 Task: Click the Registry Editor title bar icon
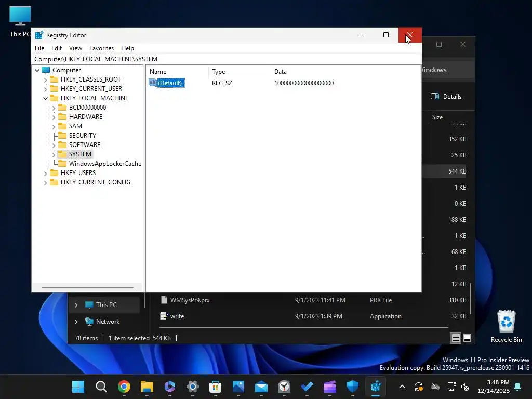pos(39,35)
